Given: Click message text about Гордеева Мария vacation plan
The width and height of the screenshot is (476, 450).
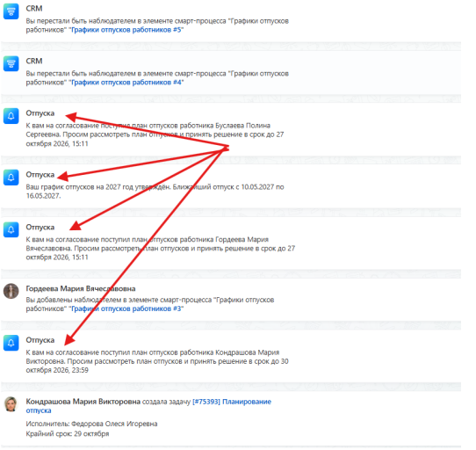Looking at the screenshot, I should click(x=161, y=248).
